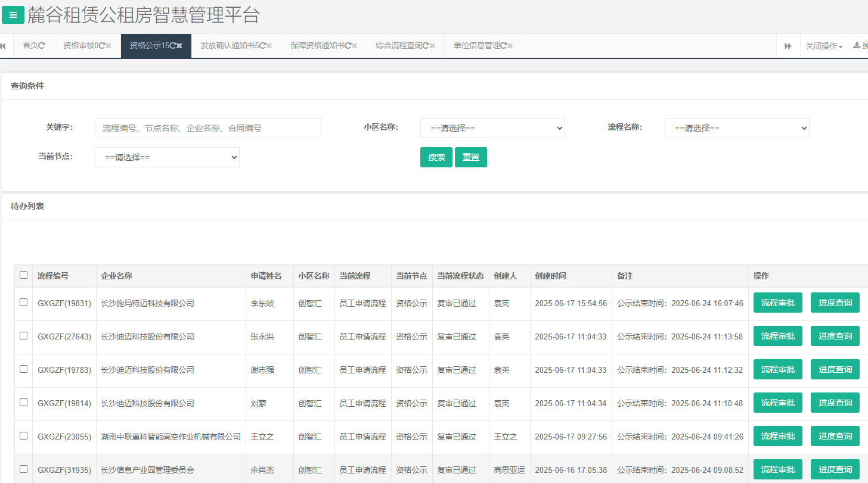This screenshot has height=483, width=868.
Task: Click 流程审批 for applicant 张永洪
Action: pos(777,336)
